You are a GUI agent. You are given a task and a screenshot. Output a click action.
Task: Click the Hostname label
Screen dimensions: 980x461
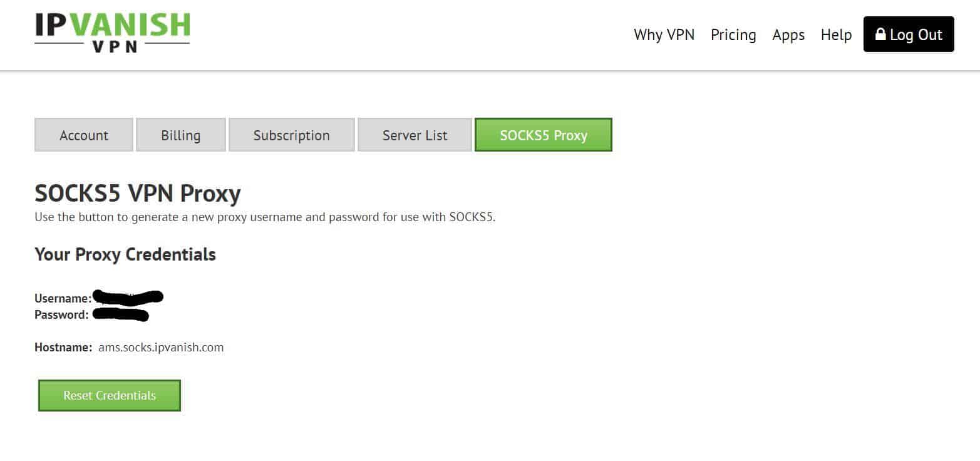(63, 347)
